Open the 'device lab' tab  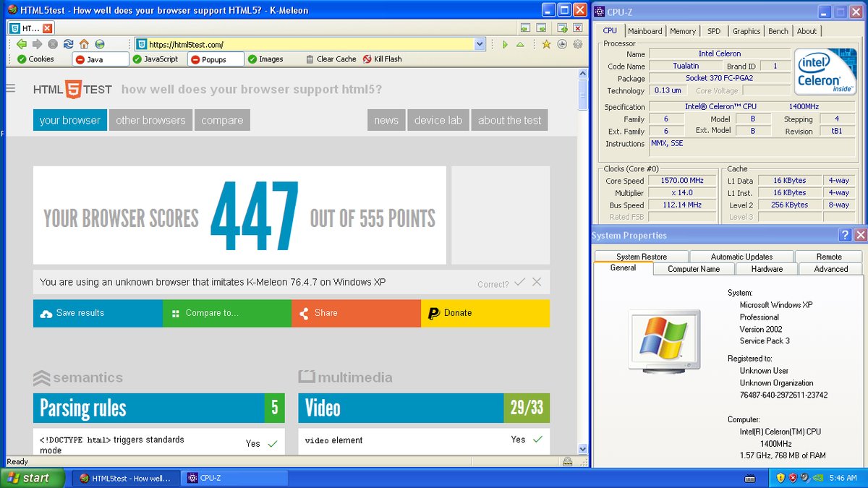438,120
